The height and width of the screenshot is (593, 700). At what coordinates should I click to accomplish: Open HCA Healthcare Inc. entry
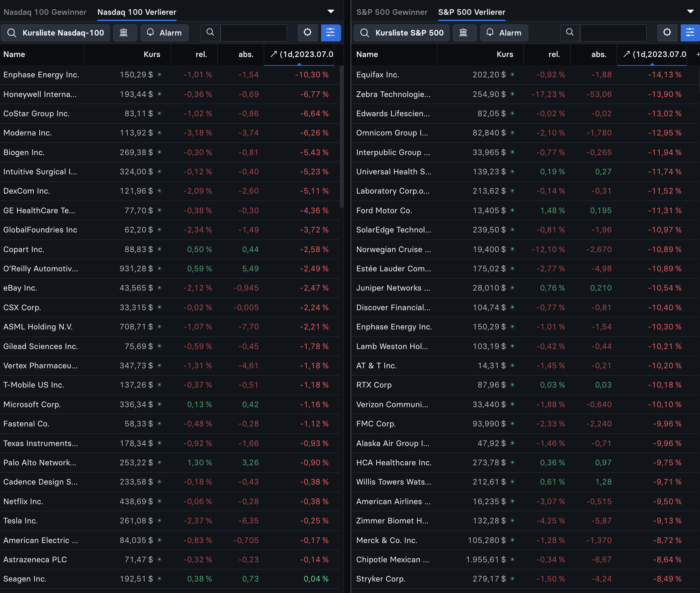pos(525,463)
